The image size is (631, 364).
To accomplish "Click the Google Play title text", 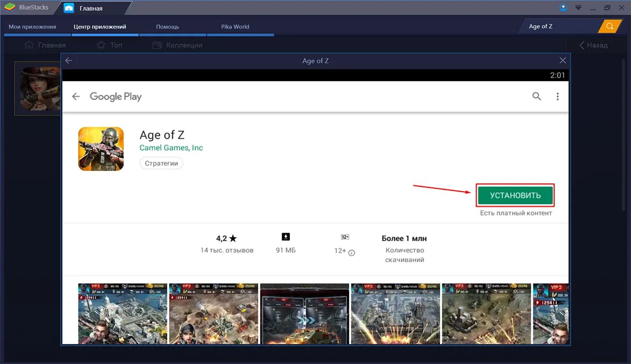I will point(116,97).
